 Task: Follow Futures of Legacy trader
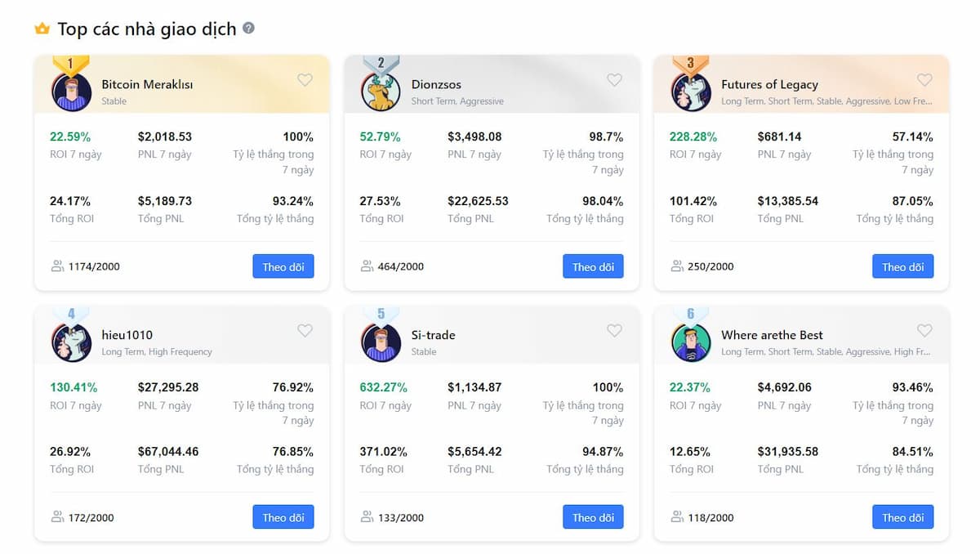coord(902,266)
